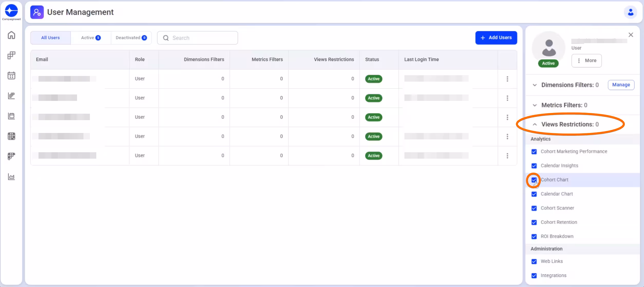Click the Add Users button

(496, 38)
